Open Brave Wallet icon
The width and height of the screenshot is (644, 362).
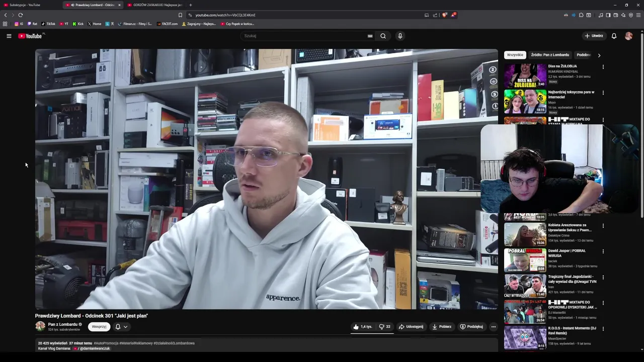tap(616, 15)
